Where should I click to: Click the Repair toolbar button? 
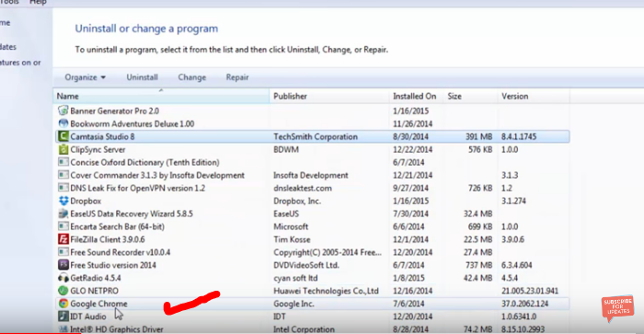[x=237, y=77]
